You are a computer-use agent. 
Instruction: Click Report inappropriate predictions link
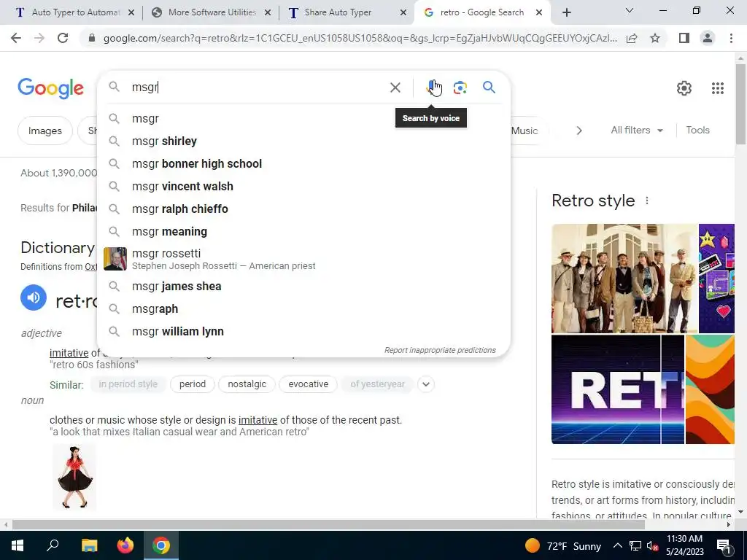pyautogui.click(x=440, y=351)
